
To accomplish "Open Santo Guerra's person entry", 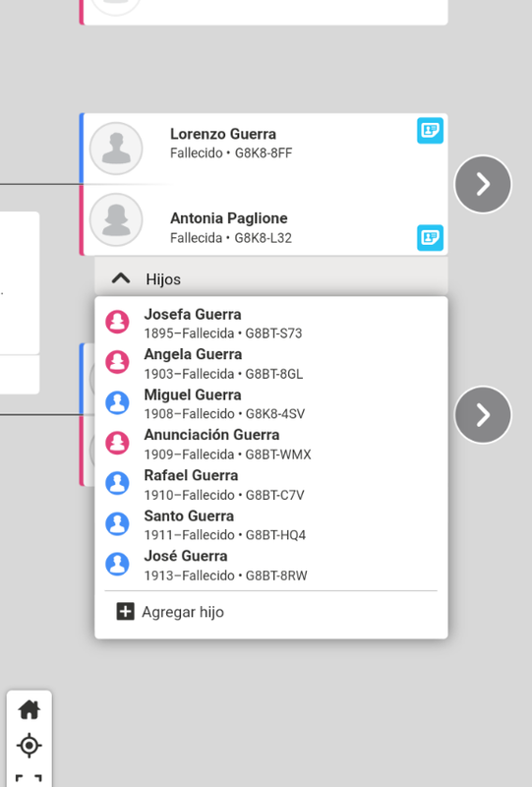I will pyautogui.click(x=189, y=515).
